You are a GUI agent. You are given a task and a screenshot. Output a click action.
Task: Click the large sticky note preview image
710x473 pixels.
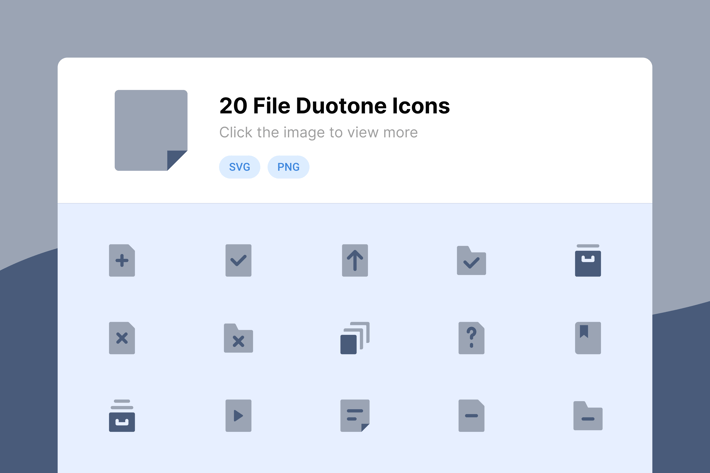151,130
